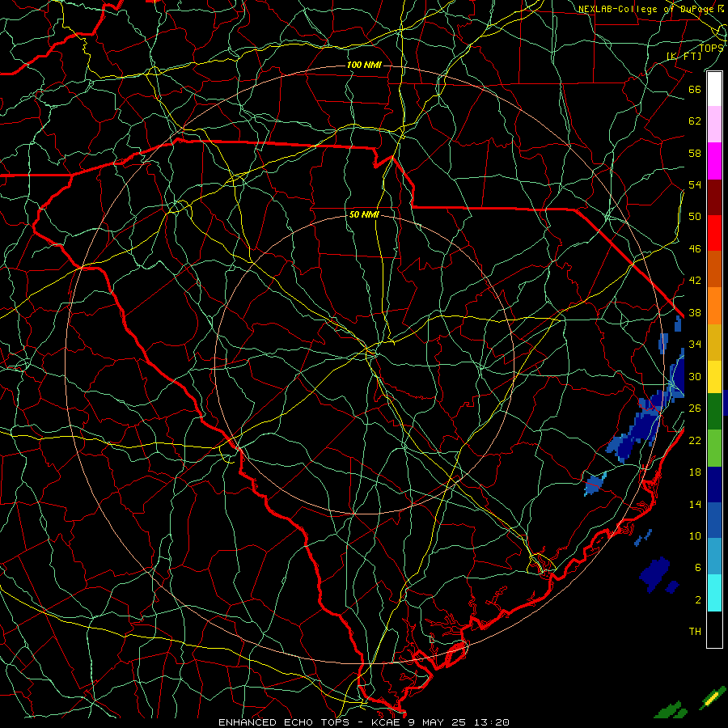Click the TOPS legend heading
Screen dimensions: 728x728
coord(711,48)
